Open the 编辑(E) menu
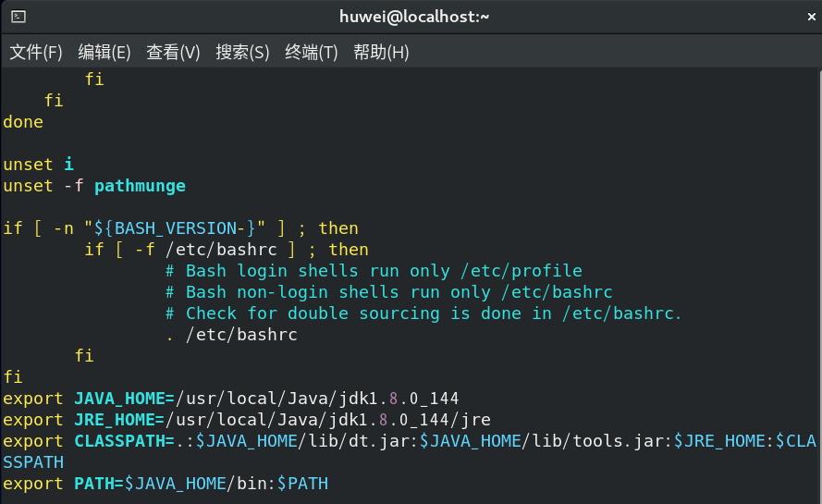822x504 pixels. coord(104,52)
